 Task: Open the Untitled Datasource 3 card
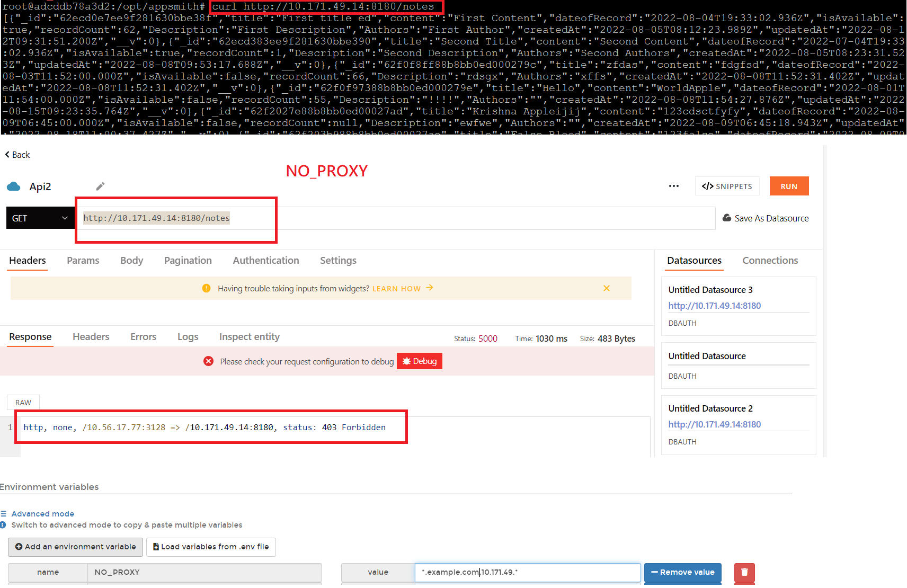click(739, 306)
